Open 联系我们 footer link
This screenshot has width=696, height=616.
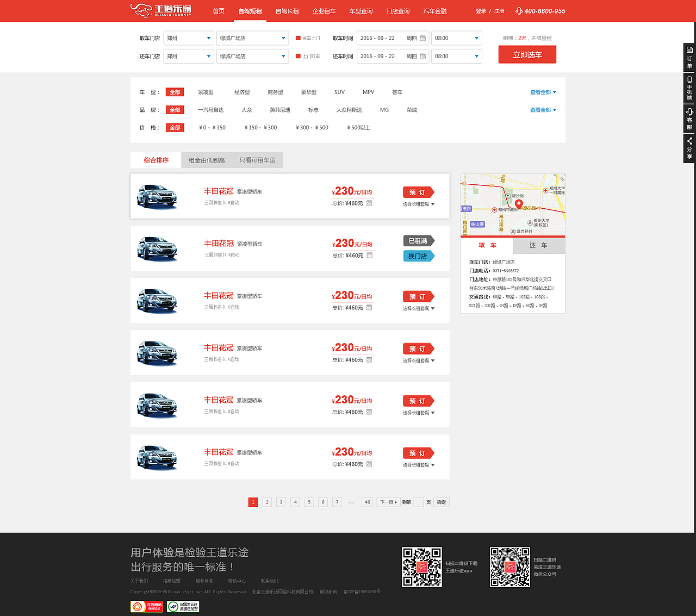tap(269, 581)
